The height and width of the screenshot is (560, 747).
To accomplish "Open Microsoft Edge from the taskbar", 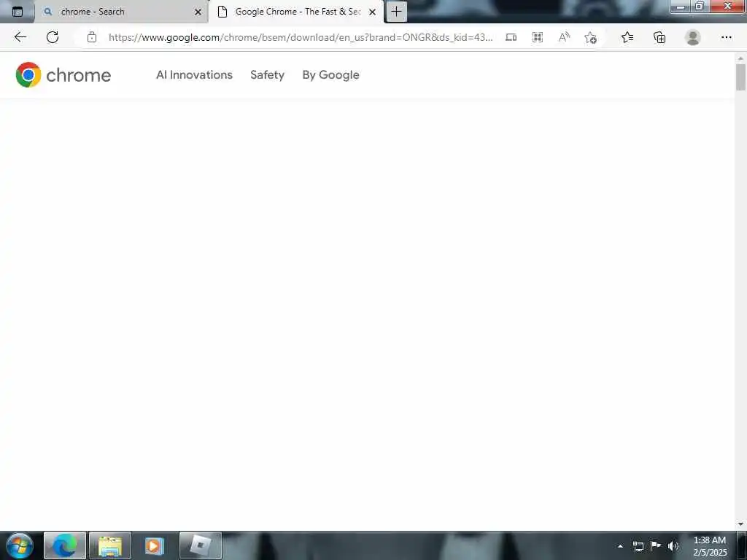I will [x=65, y=545].
